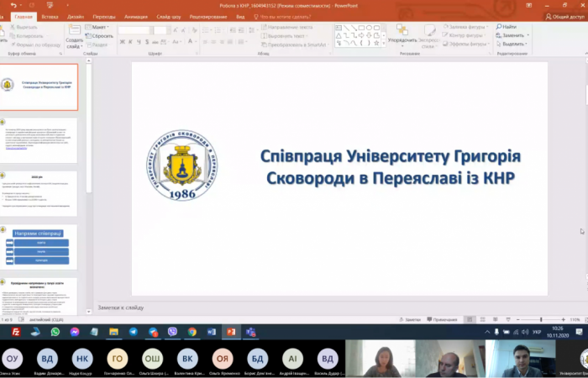The image size is (588, 378).
Task: Open the Макет layout dropdown
Action: click(97, 27)
